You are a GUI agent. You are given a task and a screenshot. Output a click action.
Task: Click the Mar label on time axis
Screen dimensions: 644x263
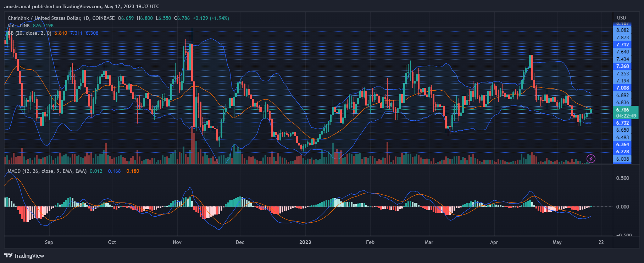point(429,242)
